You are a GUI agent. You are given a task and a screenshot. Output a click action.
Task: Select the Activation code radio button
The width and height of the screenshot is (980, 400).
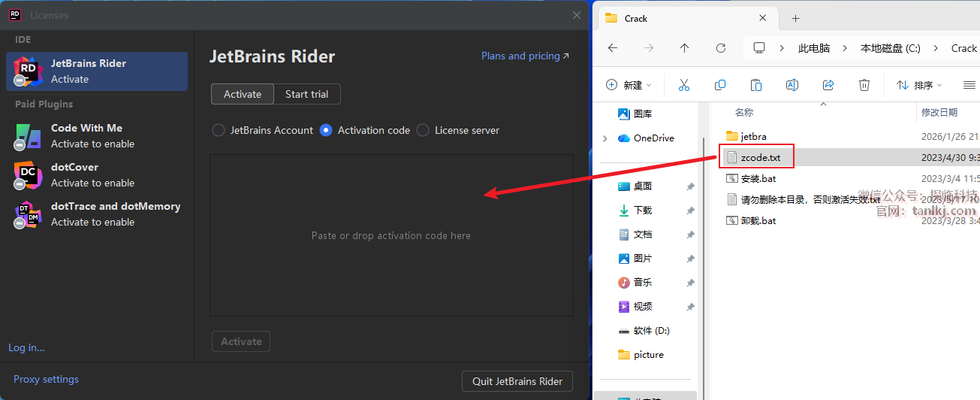[326, 130]
